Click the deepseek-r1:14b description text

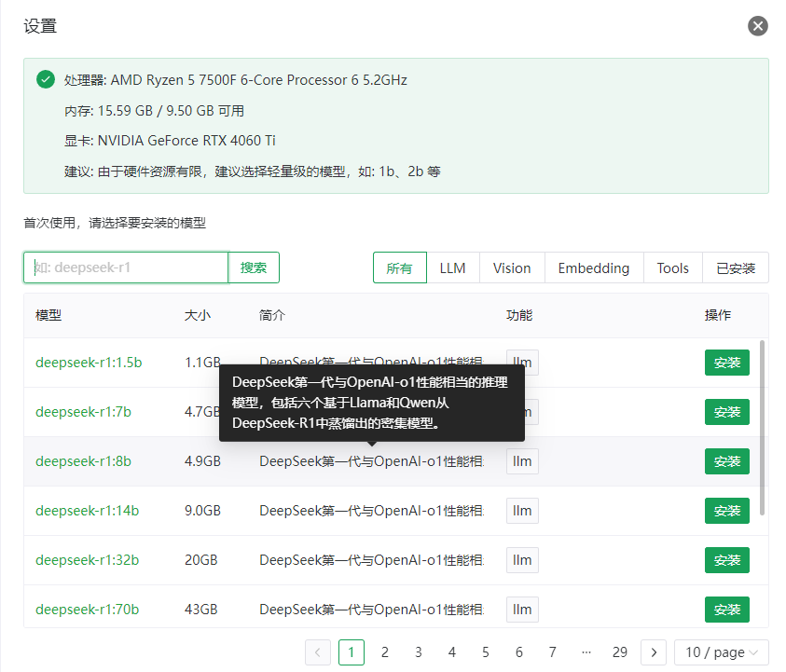point(371,511)
